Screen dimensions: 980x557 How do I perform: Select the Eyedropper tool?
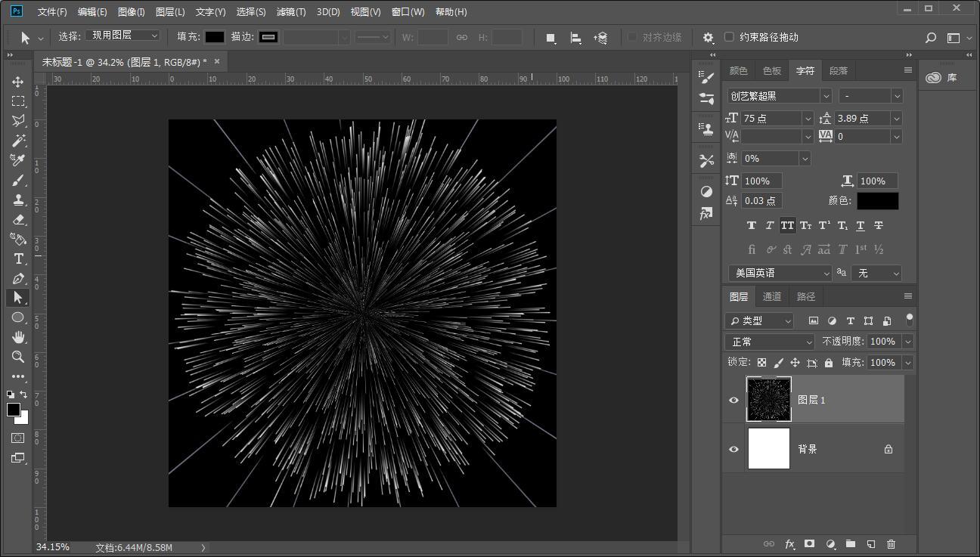pyautogui.click(x=18, y=160)
